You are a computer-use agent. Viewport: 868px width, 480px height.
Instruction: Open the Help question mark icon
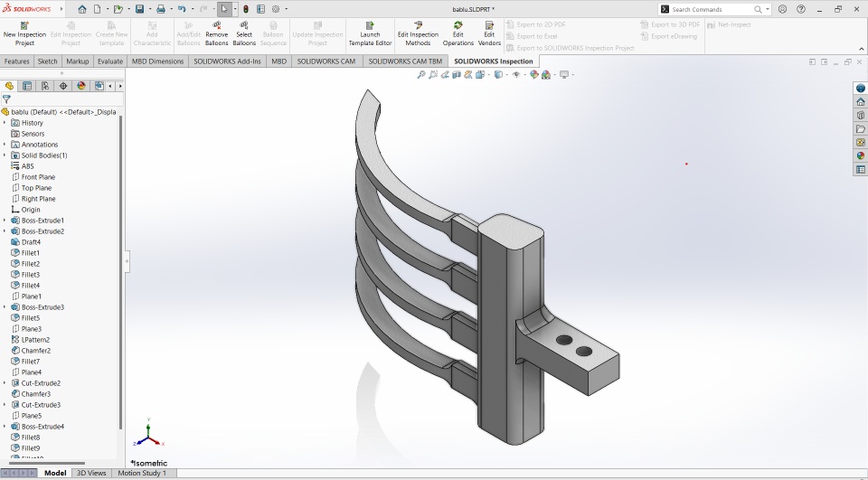point(801,9)
